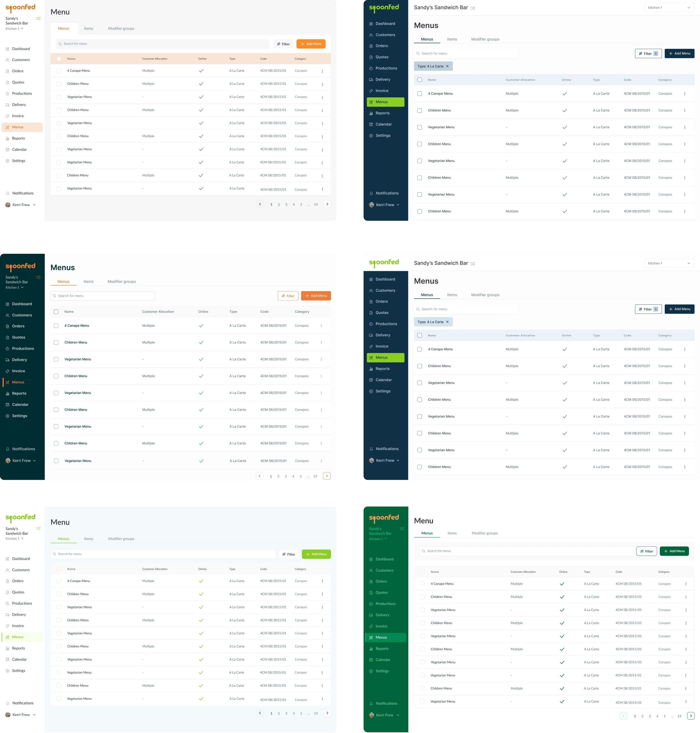
Task: Click shuffle icon beside business name in green sidebar
Action: 402,529
